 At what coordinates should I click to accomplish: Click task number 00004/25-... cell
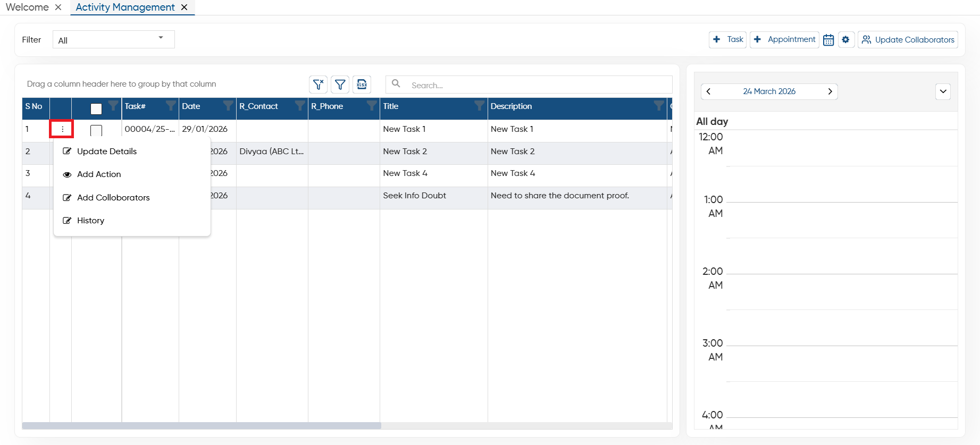(150, 129)
